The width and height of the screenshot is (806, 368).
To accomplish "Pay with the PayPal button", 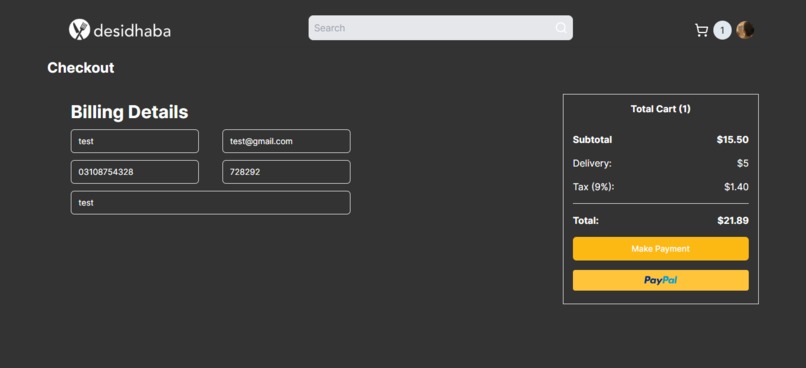I will 661,280.
